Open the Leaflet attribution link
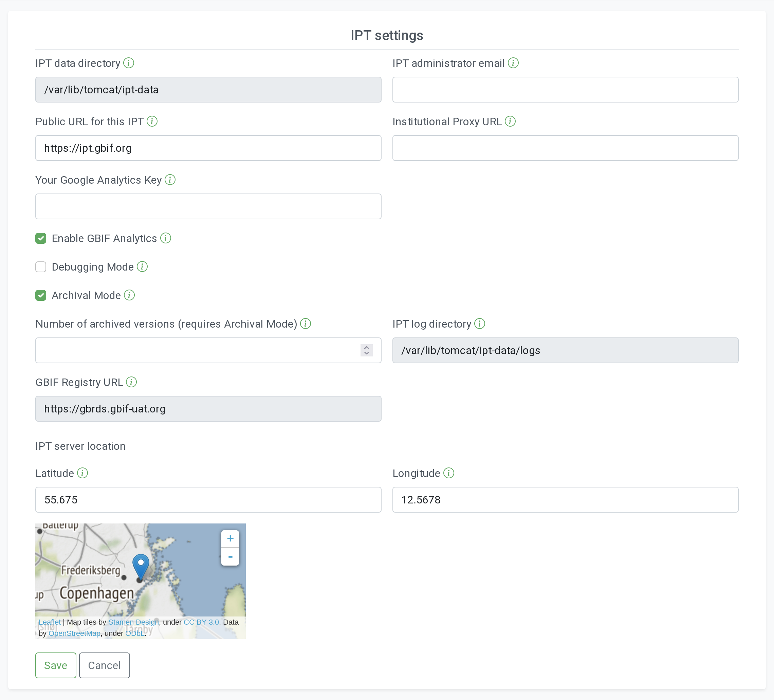This screenshot has width=774, height=700. click(x=50, y=622)
